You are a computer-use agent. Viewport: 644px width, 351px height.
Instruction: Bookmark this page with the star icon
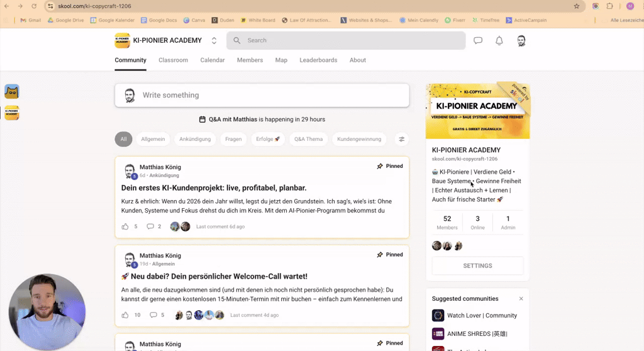577,6
